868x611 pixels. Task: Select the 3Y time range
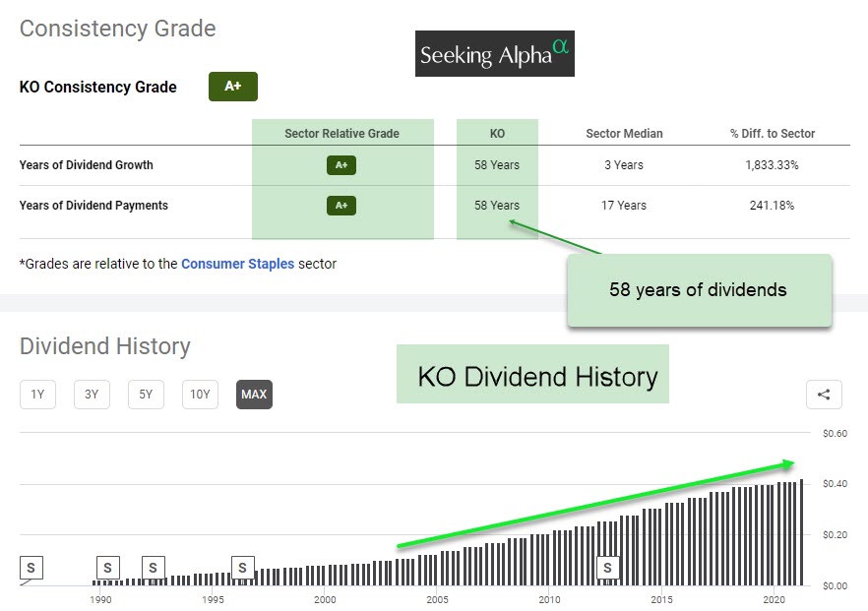tap(92, 395)
